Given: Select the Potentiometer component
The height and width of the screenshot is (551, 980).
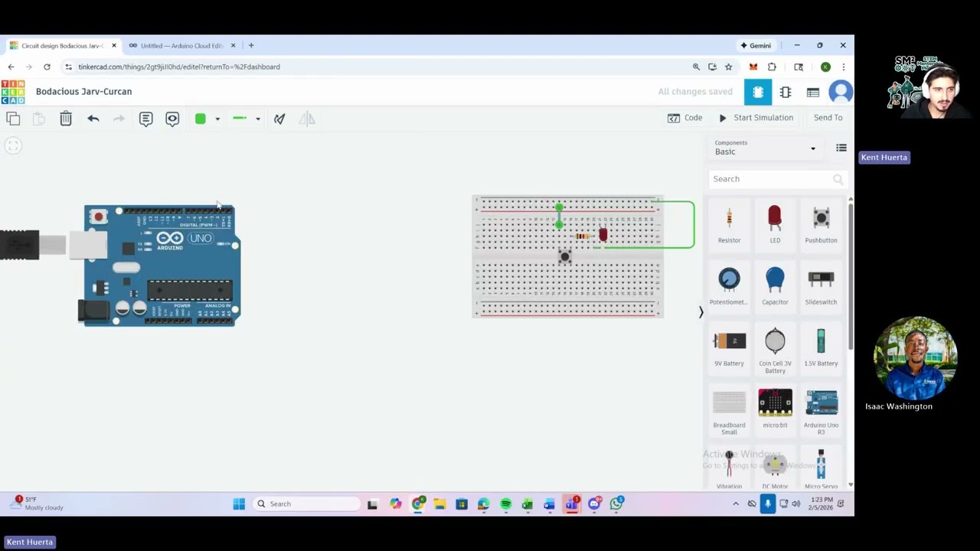Looking at the screenshot, I should pos(729,285).
